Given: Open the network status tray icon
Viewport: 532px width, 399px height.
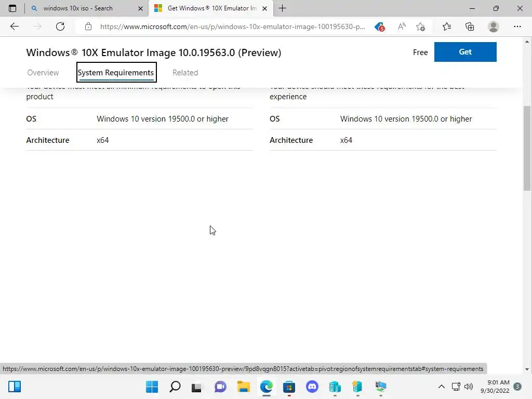Looking at the screenshot, I should [456, 387].
